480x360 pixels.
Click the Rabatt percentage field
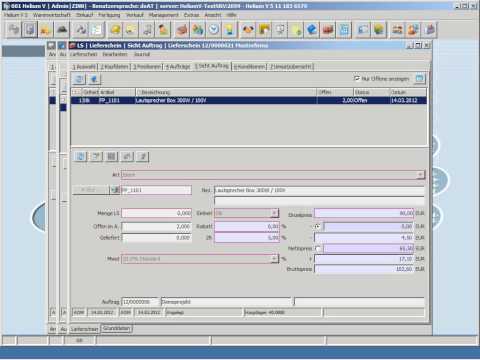(x=247, y=226)
